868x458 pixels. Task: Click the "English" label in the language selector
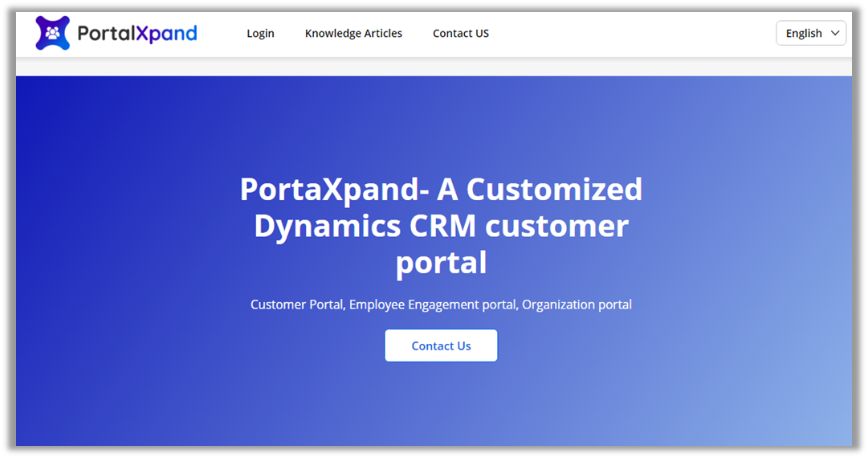[x=803, y=33]
